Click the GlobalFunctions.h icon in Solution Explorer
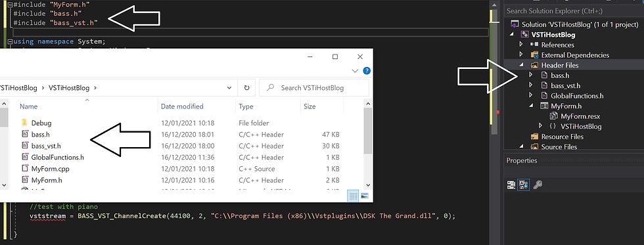 pyautogui.click(x=544, y=96)
